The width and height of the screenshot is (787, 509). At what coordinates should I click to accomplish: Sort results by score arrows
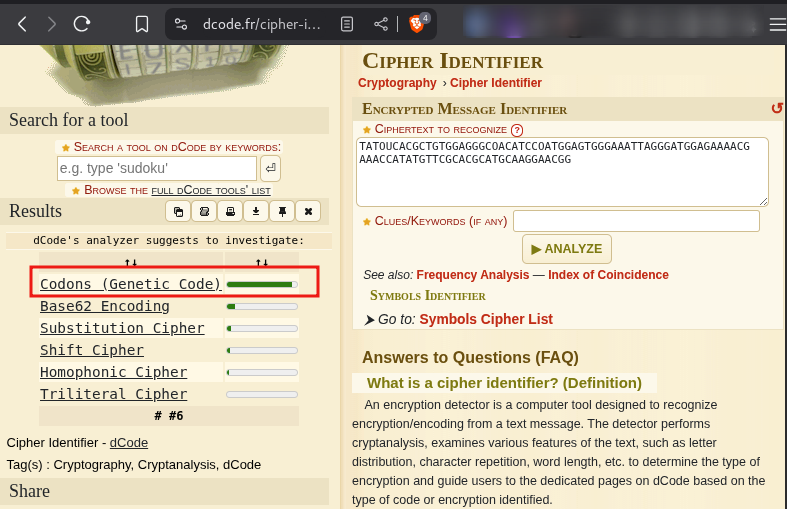262,262
